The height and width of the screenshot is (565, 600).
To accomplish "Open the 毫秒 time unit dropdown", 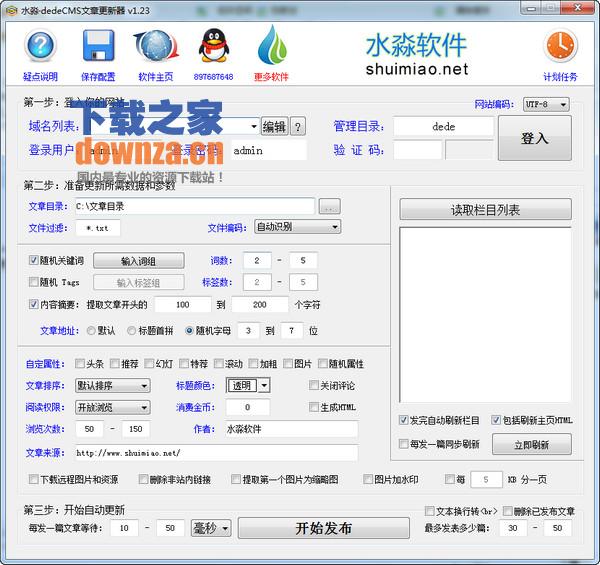I will 211,528.
